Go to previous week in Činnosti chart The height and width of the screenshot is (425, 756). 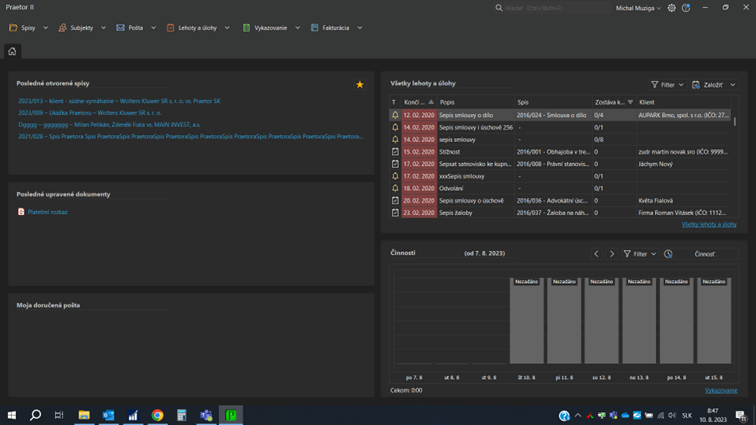[x=596, y=254]
